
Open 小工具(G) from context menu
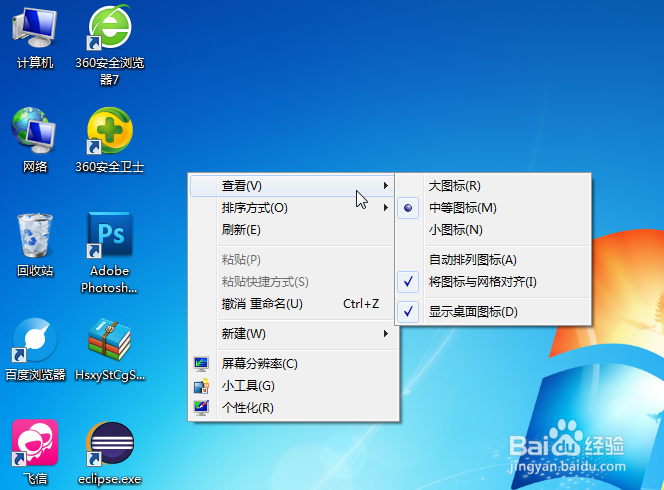292,386
